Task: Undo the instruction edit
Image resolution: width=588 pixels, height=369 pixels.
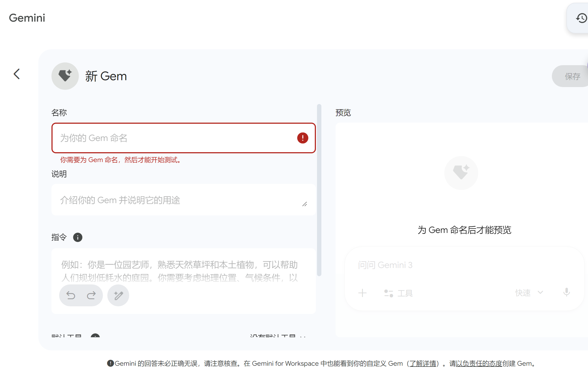Action: click(x=71, y=295)
